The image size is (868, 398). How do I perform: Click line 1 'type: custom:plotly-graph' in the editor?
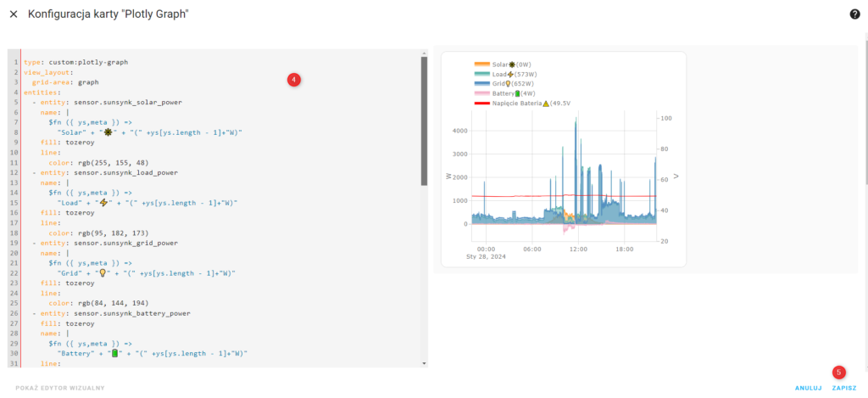point(76,62)
